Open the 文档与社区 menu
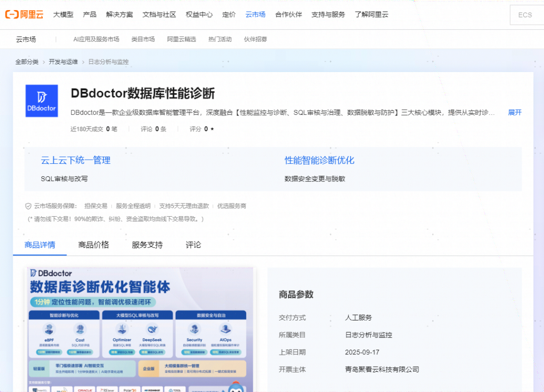 pyautogui.click(x=159, y=15)
